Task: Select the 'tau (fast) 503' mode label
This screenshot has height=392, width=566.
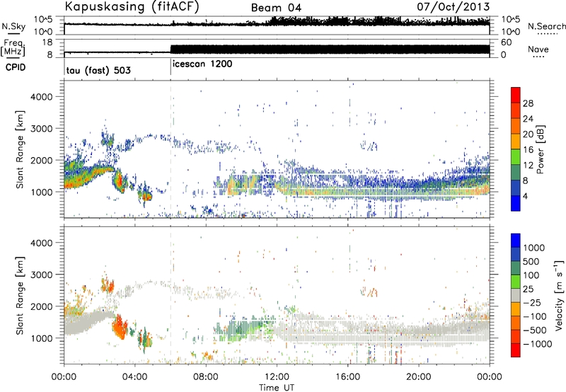Action: [x=98, y=70]
